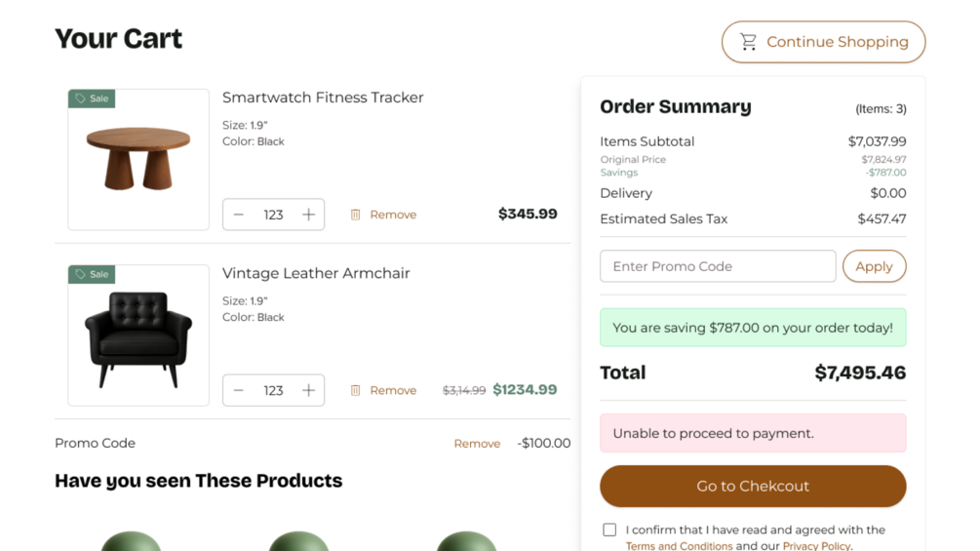Click the Sale tag on the smartwatch item
The height and width of the screenshot is (551, 980).
(x=92, y=98)
